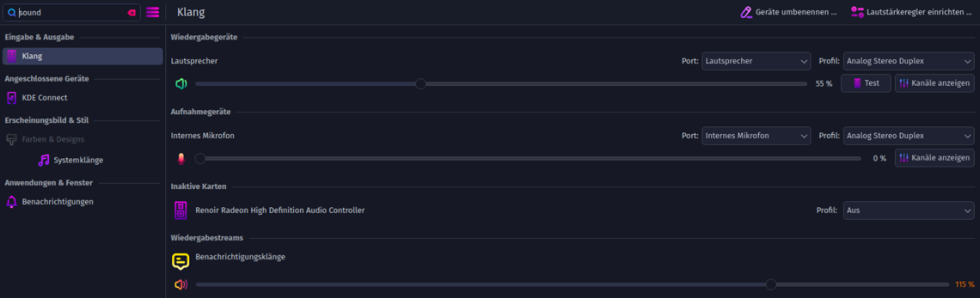Image resolution: width=980 pixels, height=298 pixels.
Task: Open the Lautsprecher port dropdown
Action: (x=756, y=61)
